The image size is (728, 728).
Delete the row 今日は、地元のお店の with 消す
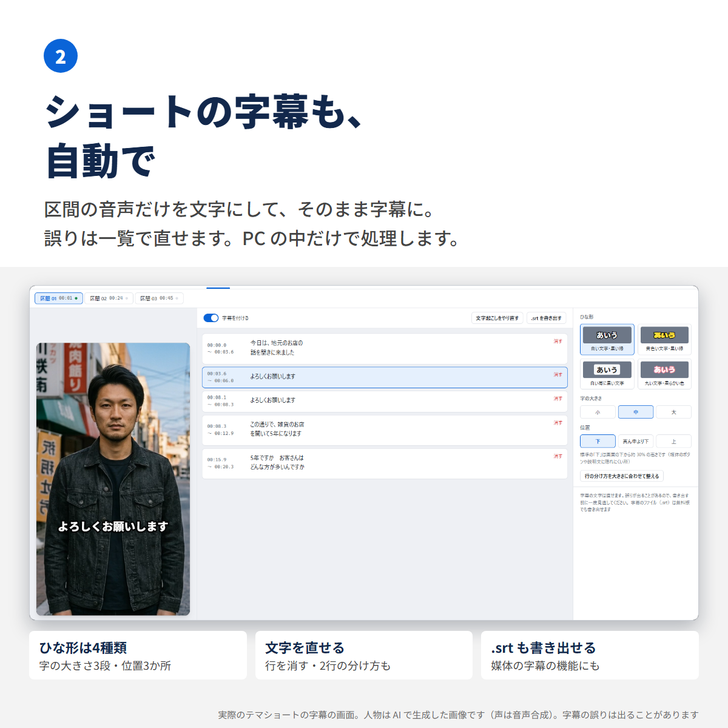558,342
